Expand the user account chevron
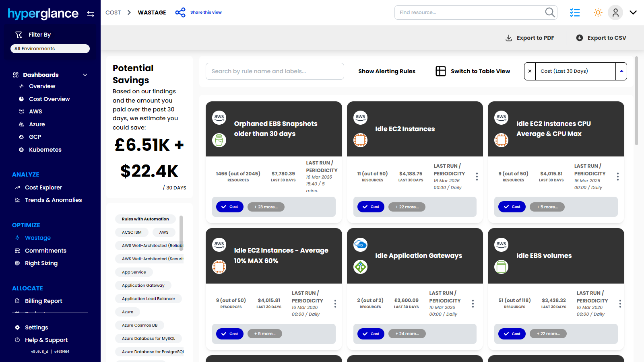 coord(633,12)
